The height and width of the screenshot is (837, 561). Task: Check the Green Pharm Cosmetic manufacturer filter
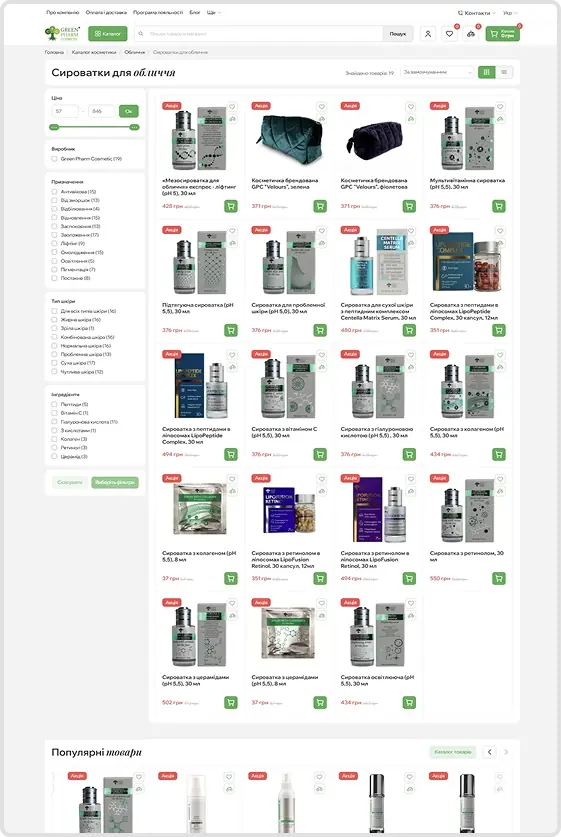pos(54,159)
